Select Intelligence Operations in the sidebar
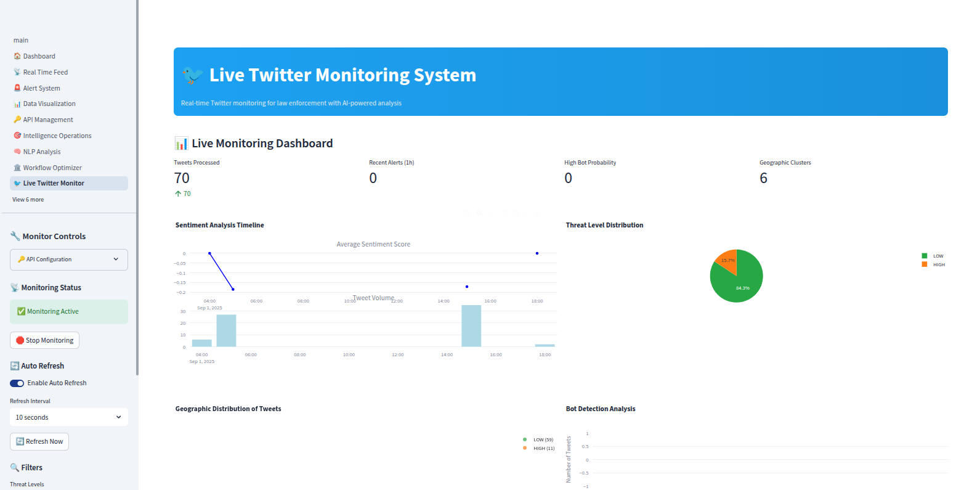 pos(69,136)
